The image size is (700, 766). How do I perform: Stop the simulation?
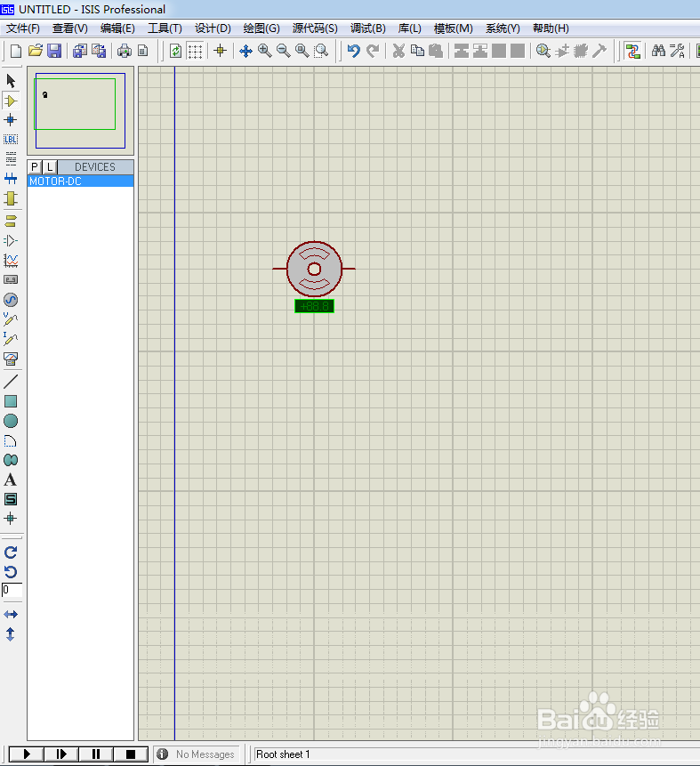(131, 754)
